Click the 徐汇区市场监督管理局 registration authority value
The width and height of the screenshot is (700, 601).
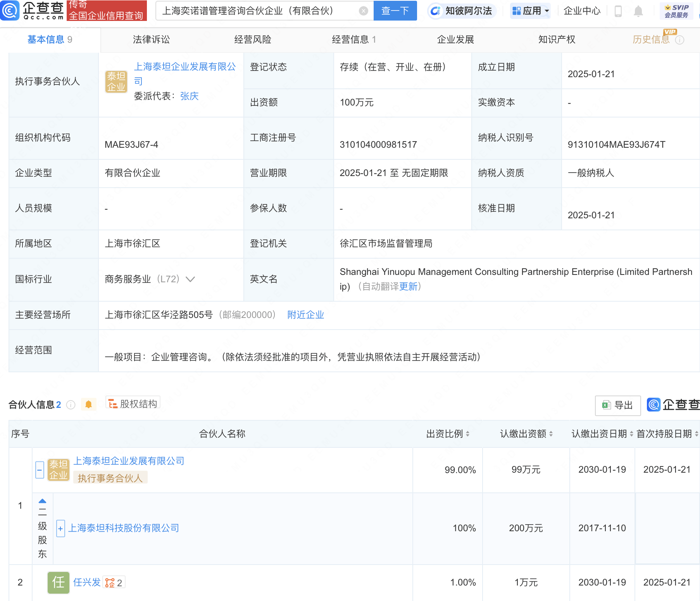point(386,244)
